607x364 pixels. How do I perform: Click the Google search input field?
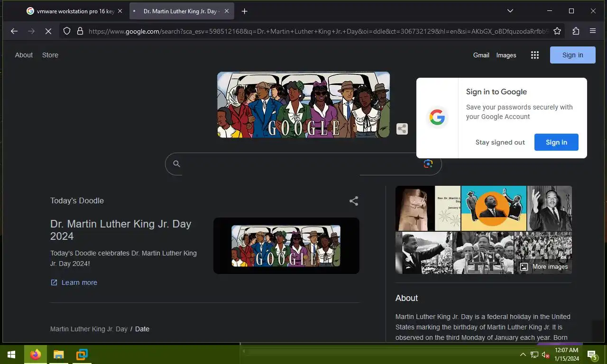[303, 164]
